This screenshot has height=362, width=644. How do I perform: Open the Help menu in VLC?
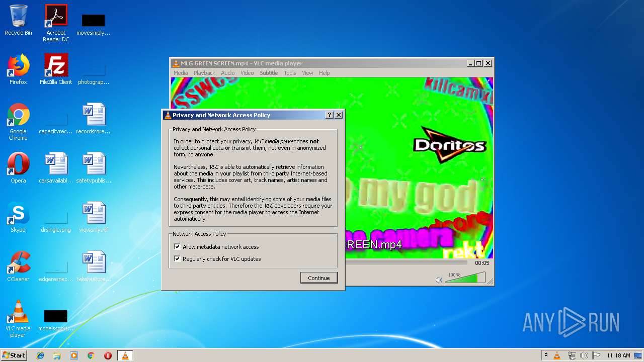[325, 73]
